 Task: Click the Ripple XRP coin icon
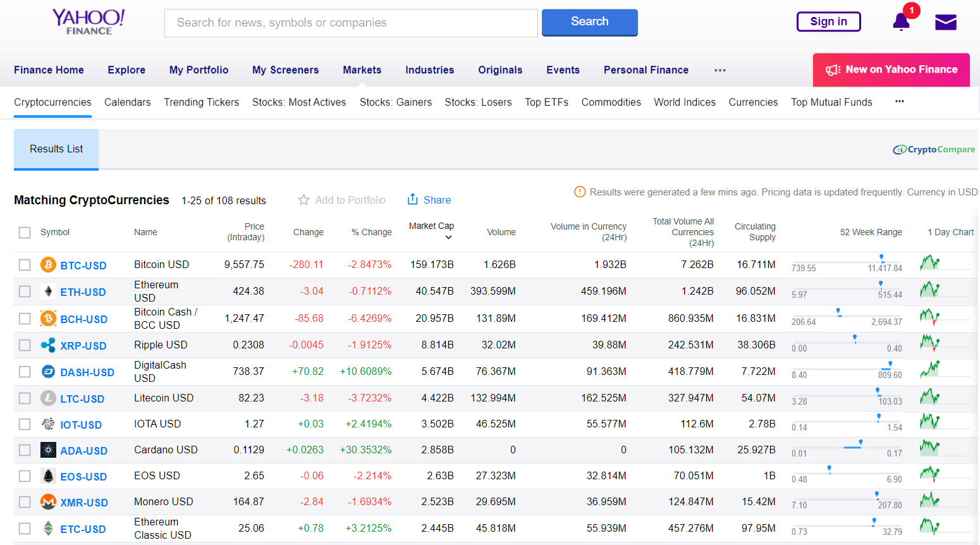click(48, 345)
